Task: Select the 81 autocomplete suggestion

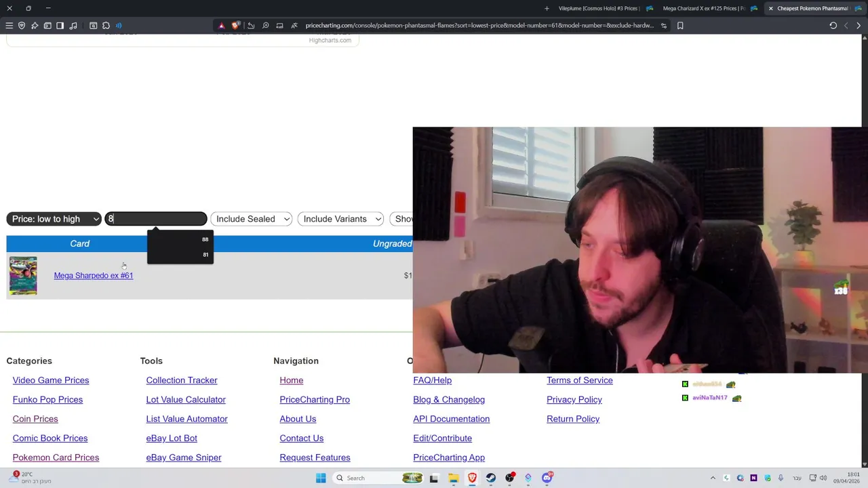Action: coord(180,255)
